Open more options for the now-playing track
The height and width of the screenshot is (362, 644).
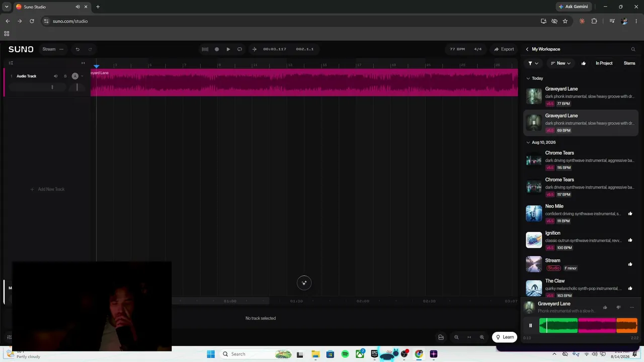coord(632,307)
